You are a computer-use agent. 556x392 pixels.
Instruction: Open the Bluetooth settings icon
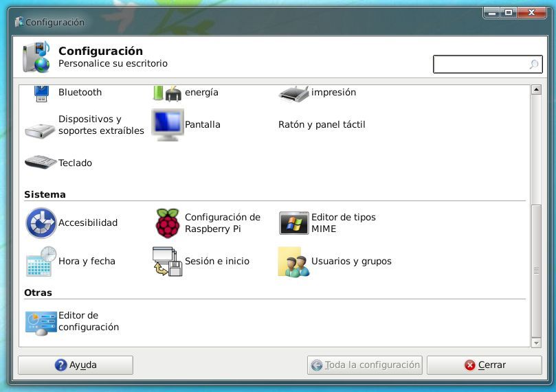[41, 93]
